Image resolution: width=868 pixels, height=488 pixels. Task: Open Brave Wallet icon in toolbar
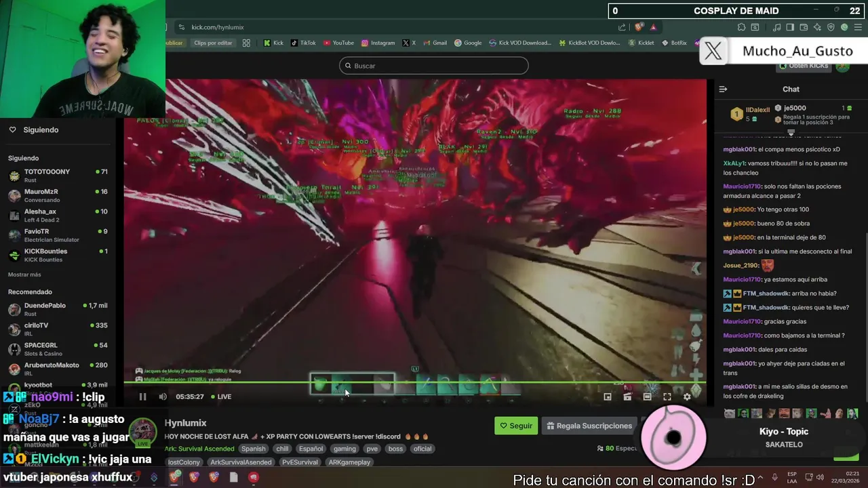click(804, 27)
